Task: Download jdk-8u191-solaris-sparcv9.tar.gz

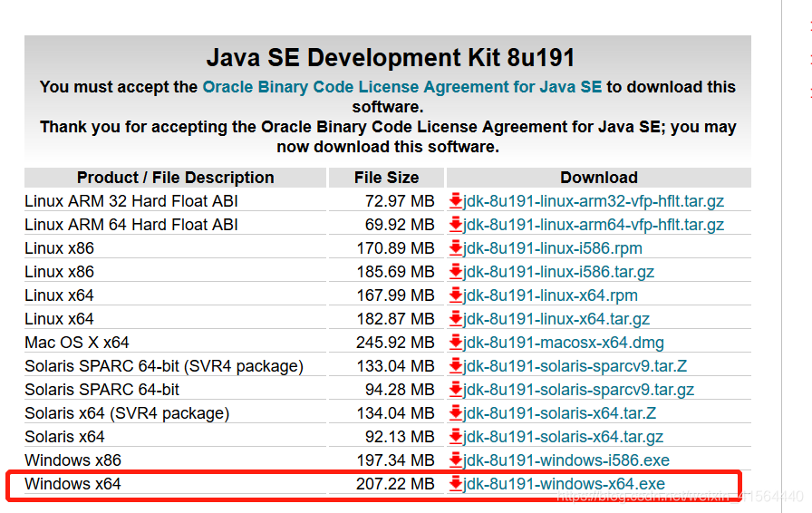Action: click(578, 390)
